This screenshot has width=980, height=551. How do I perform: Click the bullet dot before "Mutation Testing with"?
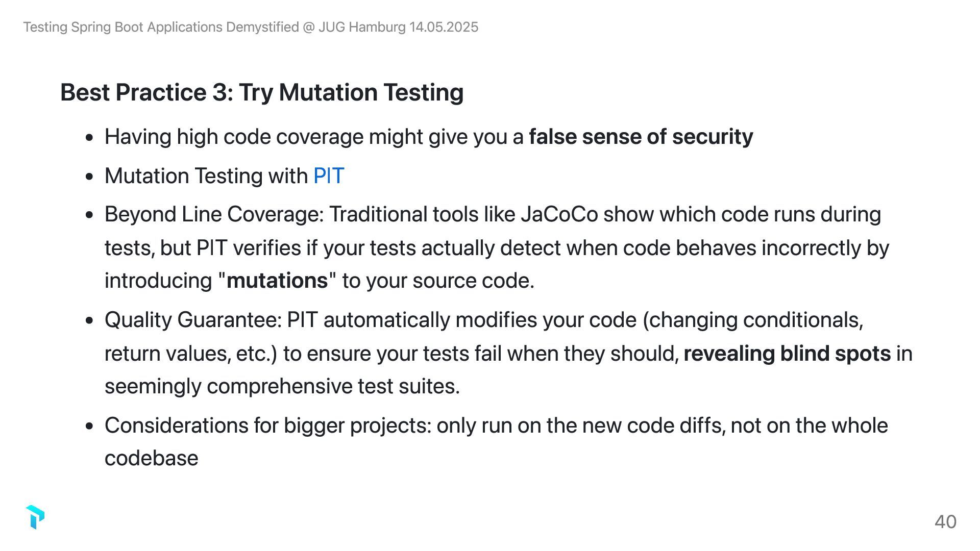pos(90,177)
